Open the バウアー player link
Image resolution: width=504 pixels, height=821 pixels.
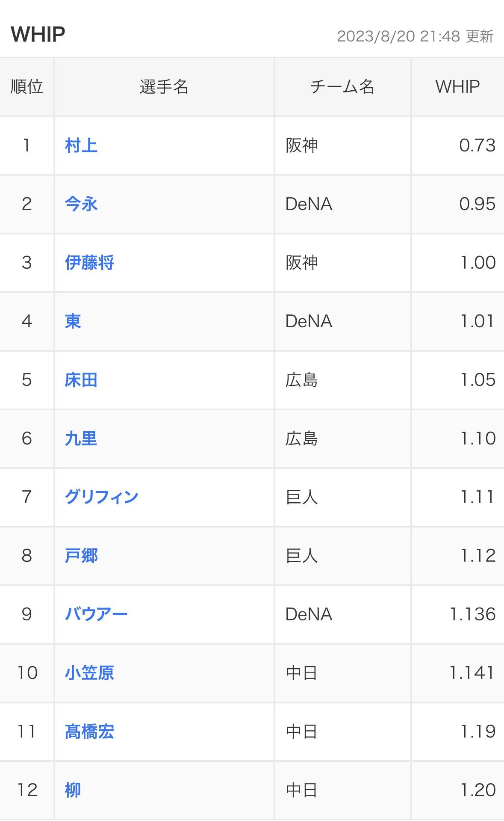coord(96,614)
